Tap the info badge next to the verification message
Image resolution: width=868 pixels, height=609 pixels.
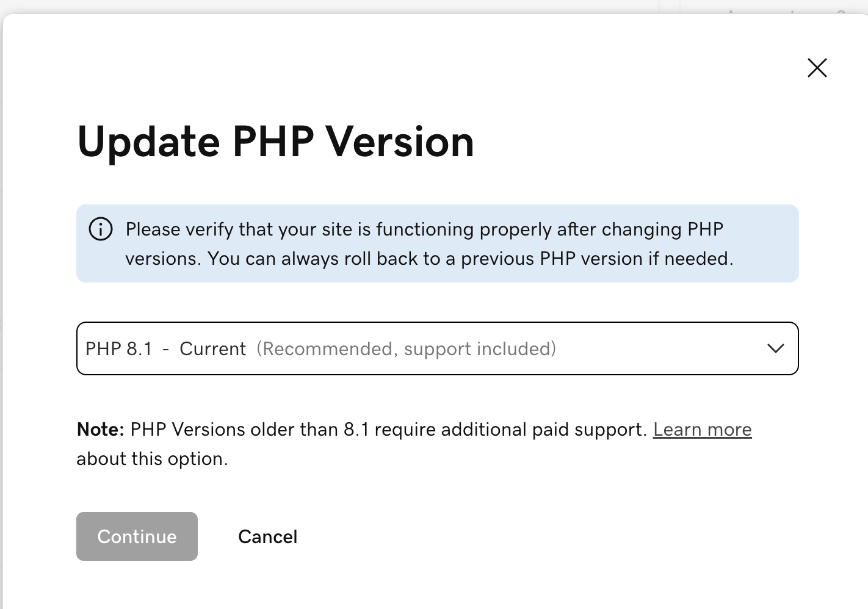(100, 229)
